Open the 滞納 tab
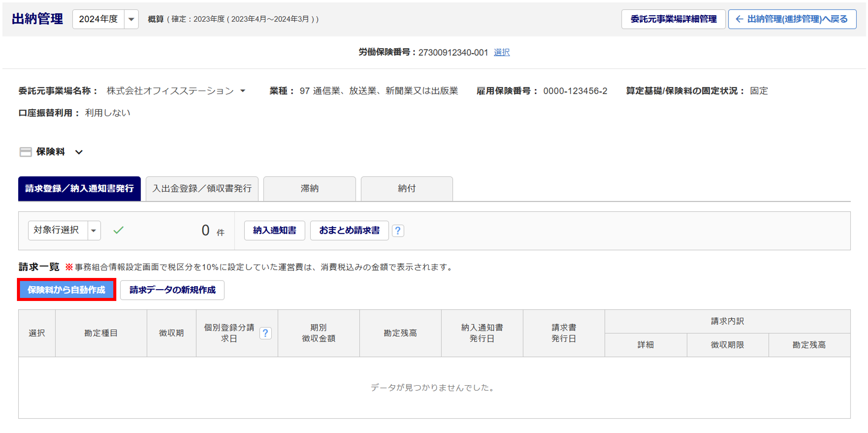 [309, 188]
